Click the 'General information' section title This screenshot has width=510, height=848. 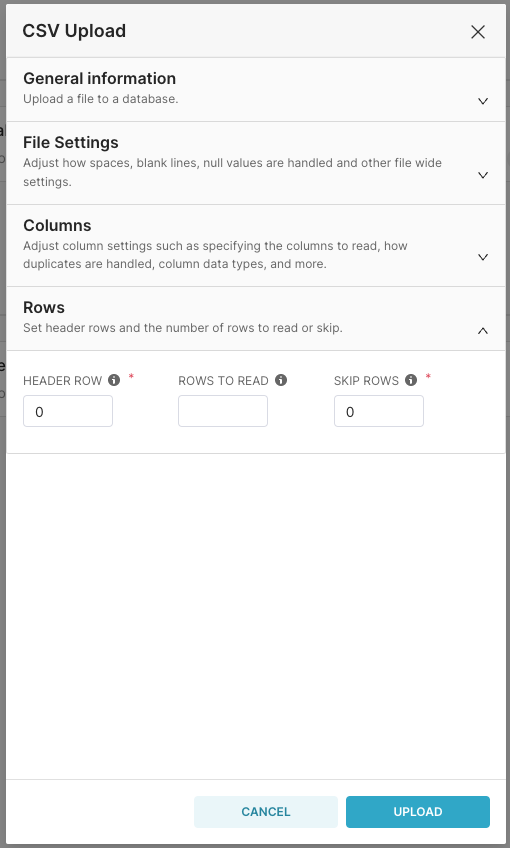click(100, 78)
